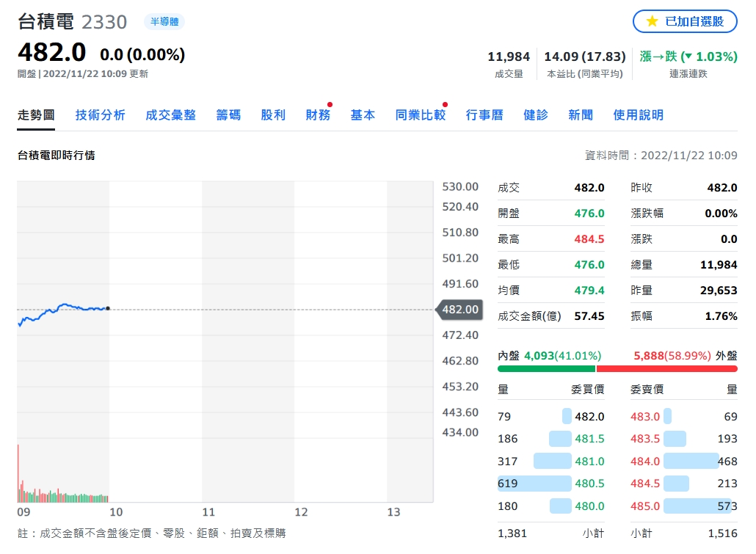
Task: Click the 均價 value 479.4
Action: 589,291
